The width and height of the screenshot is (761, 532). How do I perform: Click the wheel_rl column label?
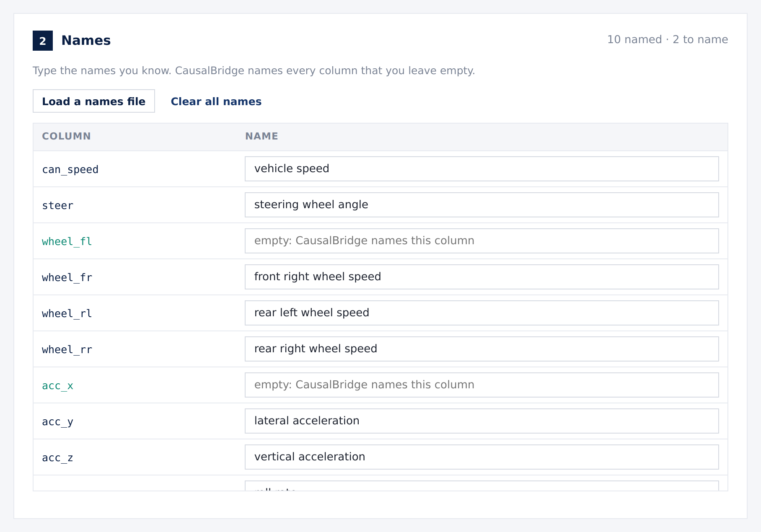click(67, 314)
